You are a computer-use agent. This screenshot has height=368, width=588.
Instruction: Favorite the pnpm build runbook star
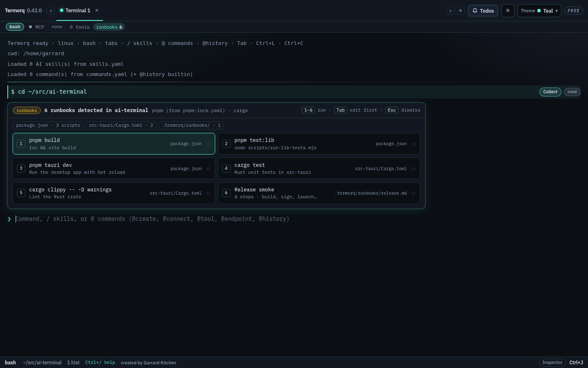(208, 144)
